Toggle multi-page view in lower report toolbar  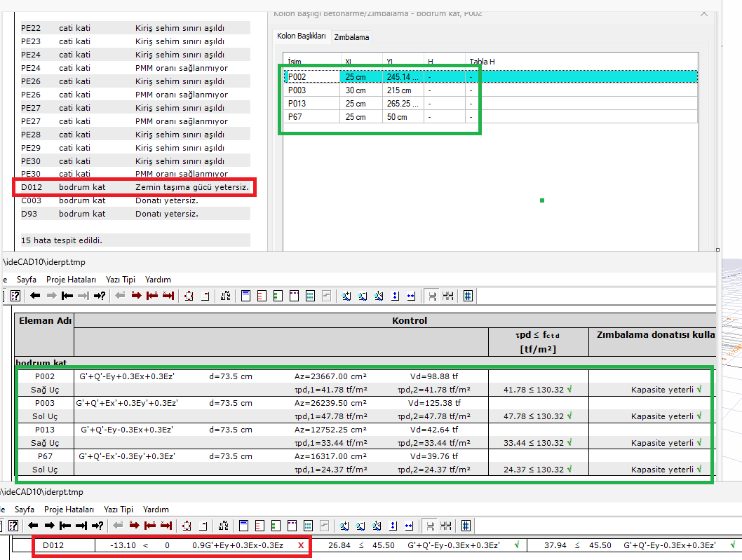pyautogui.click(x=446, y=526)
